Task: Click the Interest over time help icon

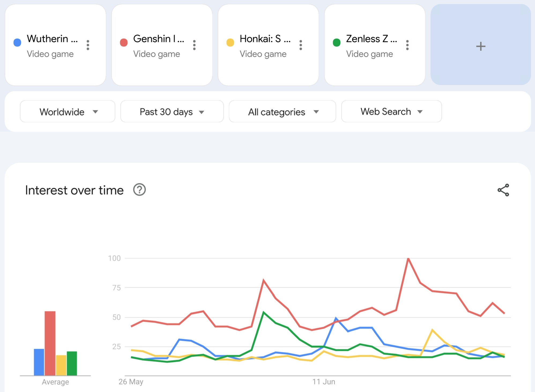Action: point(139,190)
